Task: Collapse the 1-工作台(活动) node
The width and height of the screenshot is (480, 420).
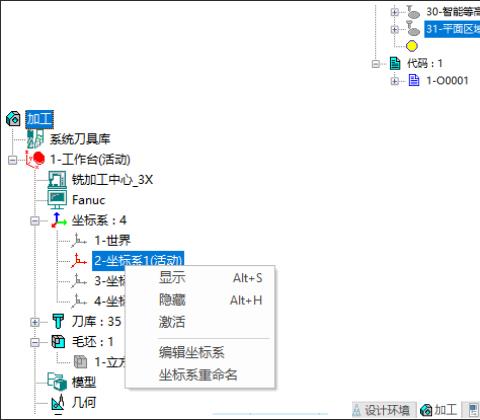Action: click(12, 160)
